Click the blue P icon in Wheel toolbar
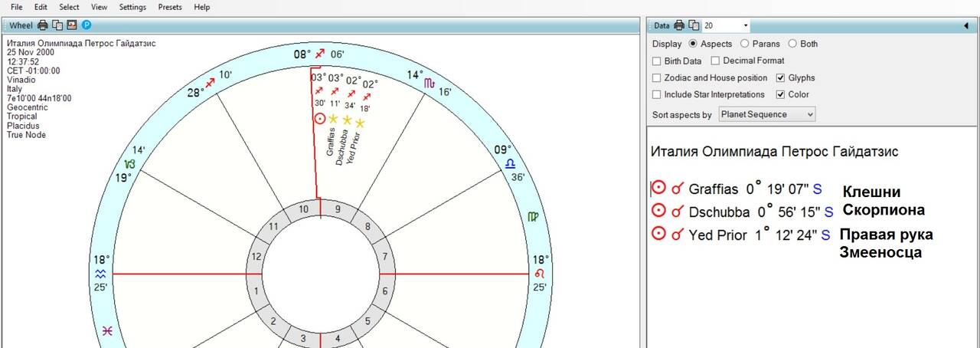Screen dimensions: 980x348 pos(86,25)
